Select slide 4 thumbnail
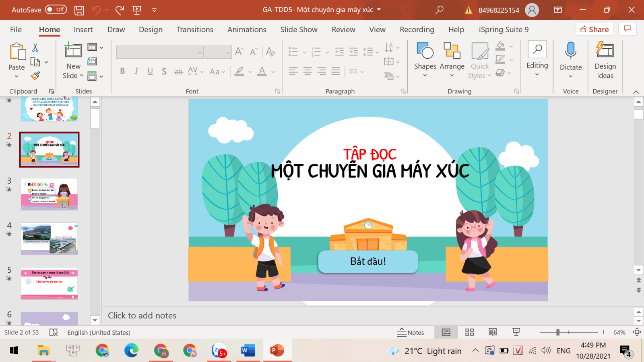Viewport: 644px width, 362px height. click(49, 239)
